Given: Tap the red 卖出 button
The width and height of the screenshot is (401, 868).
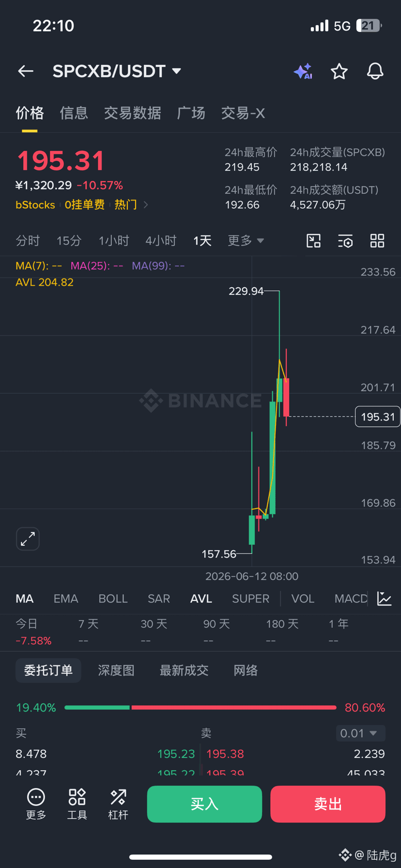Looking at the screenshot, I should click(328, 804).
